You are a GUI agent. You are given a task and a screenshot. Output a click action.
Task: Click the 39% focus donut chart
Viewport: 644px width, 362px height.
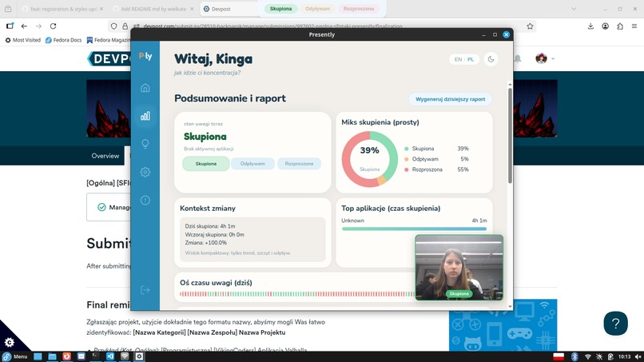pyautogui.click(x=370, y=159)
